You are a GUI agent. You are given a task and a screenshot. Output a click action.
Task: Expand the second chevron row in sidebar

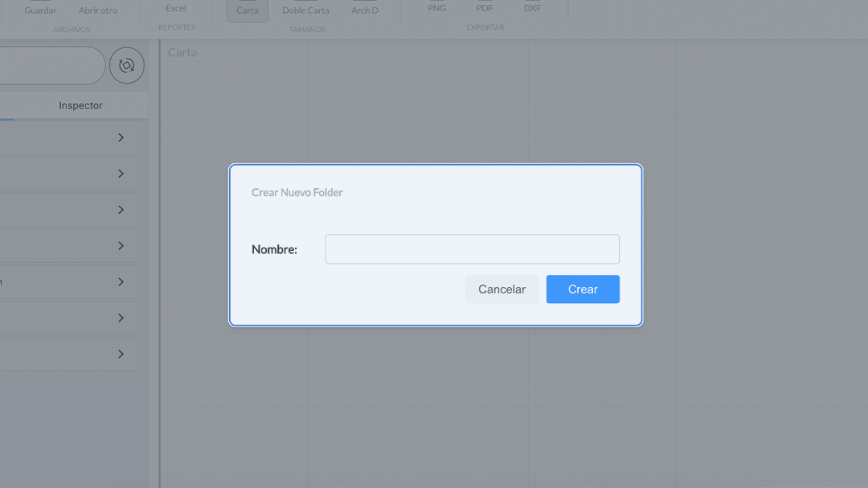(121, 174)
